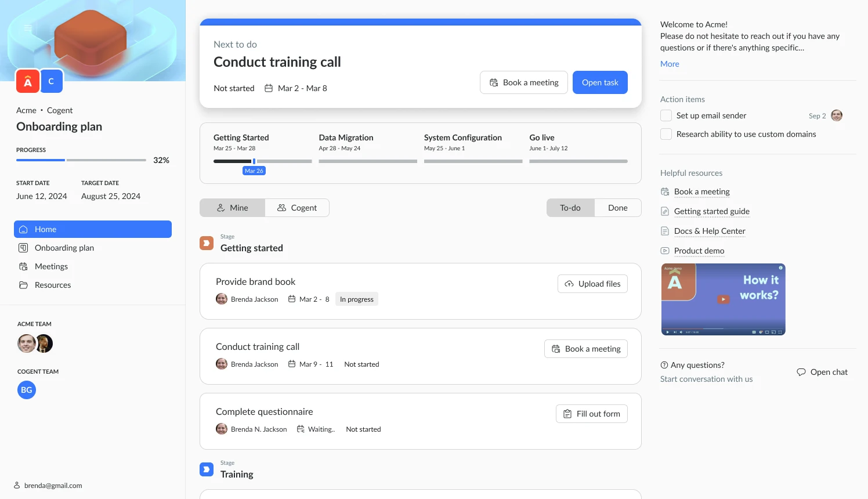Open the Book a meeting resource link
This screenshot has height=499, width=868.
point(702,191)
